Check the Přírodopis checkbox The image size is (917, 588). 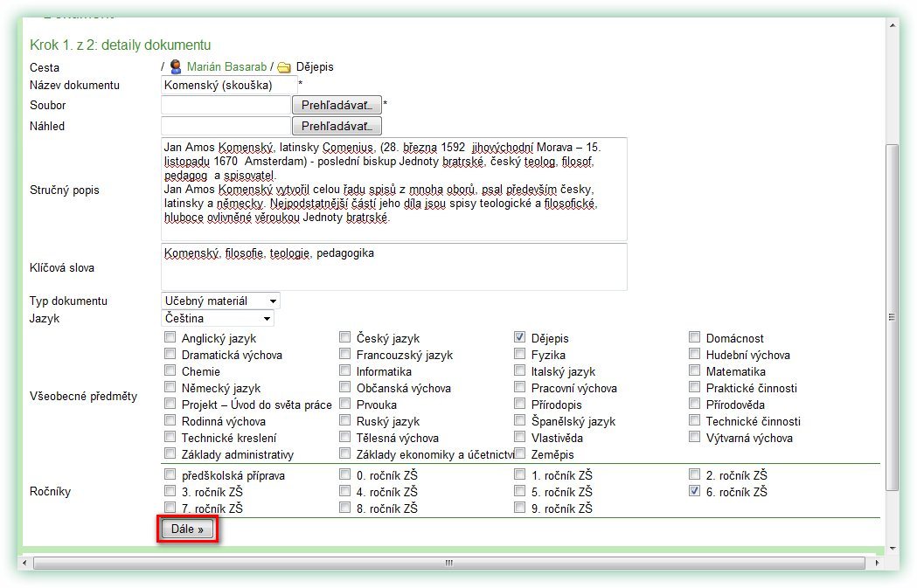519,404
